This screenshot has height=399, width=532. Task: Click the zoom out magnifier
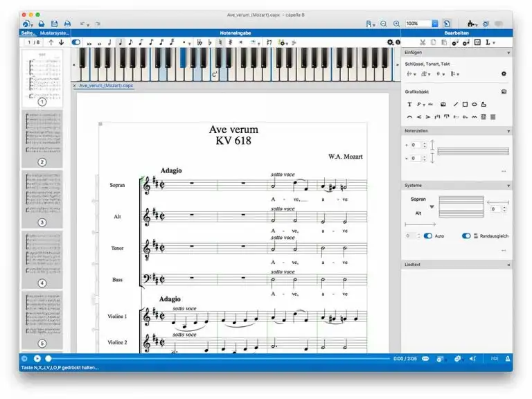pos(383,24)
